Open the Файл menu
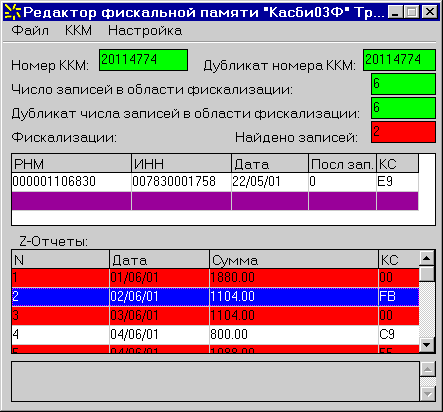 tap(30, 31)
